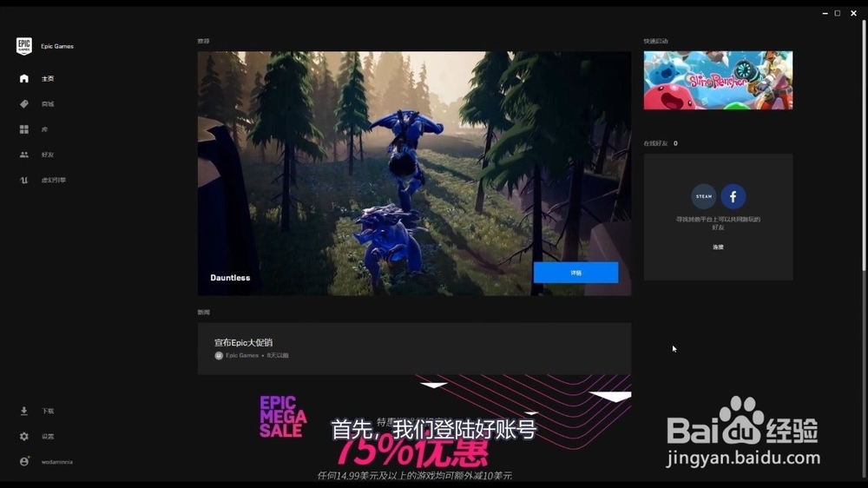Launch Slime Rancher from quick launch thumbnail
This screenshot has height=488, width=868.
pyautogui.click(x=718, y=80)
